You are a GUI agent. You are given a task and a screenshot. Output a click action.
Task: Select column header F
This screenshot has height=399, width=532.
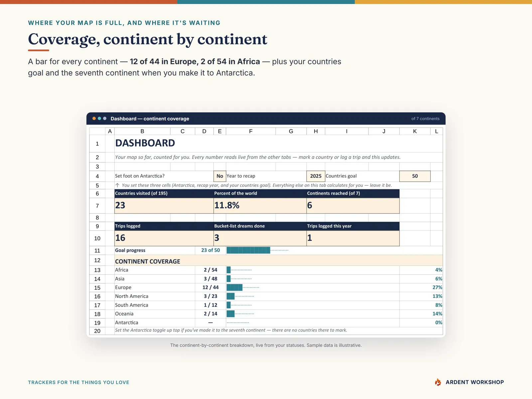tap(251, 131)
